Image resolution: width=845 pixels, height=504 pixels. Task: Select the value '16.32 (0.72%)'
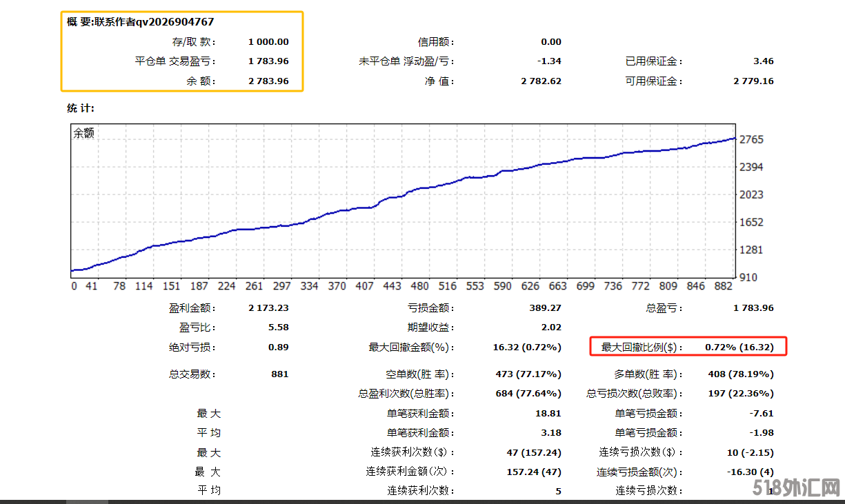[527, 347]
